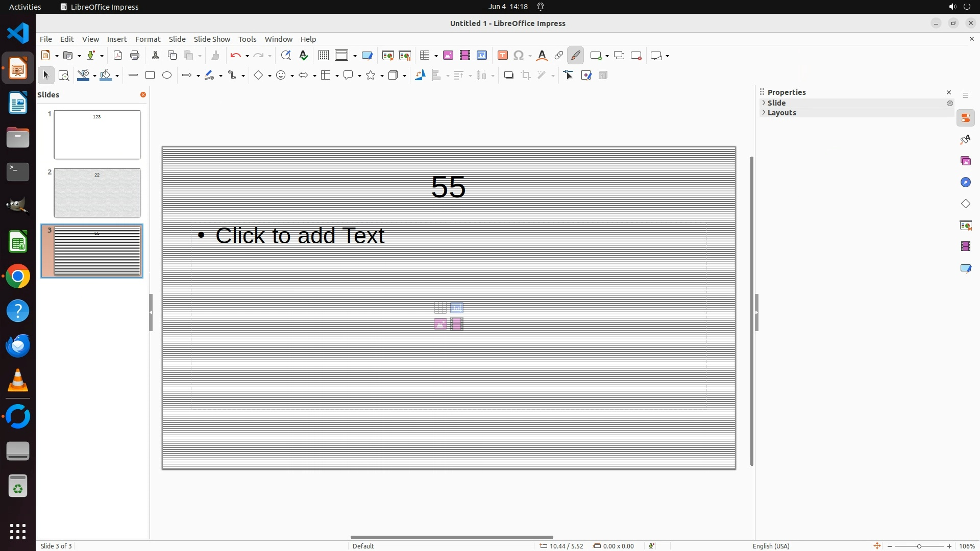This screenshot has height=551, width=980.
Task: Select slide 2 thumbnail in Slides panel
Action: (x=97, y=193)
